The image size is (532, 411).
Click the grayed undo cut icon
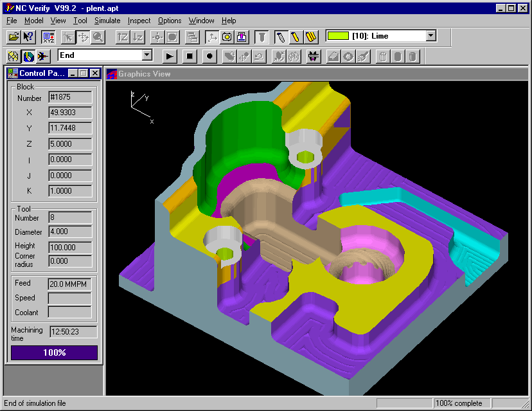(259, 56)
